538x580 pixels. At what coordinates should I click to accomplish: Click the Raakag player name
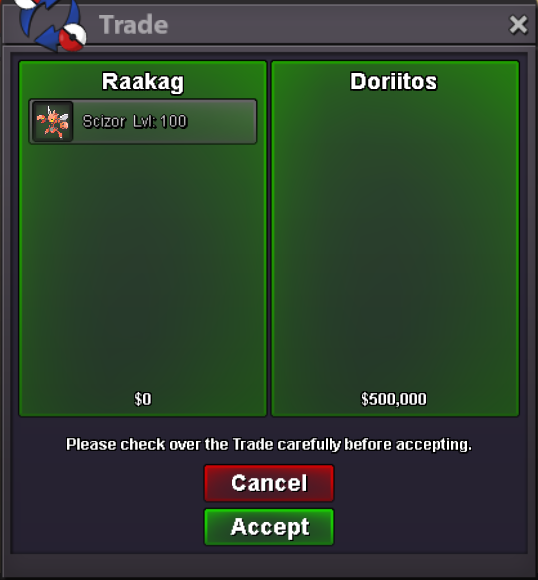pyautogui.click(x=143, y=82)
